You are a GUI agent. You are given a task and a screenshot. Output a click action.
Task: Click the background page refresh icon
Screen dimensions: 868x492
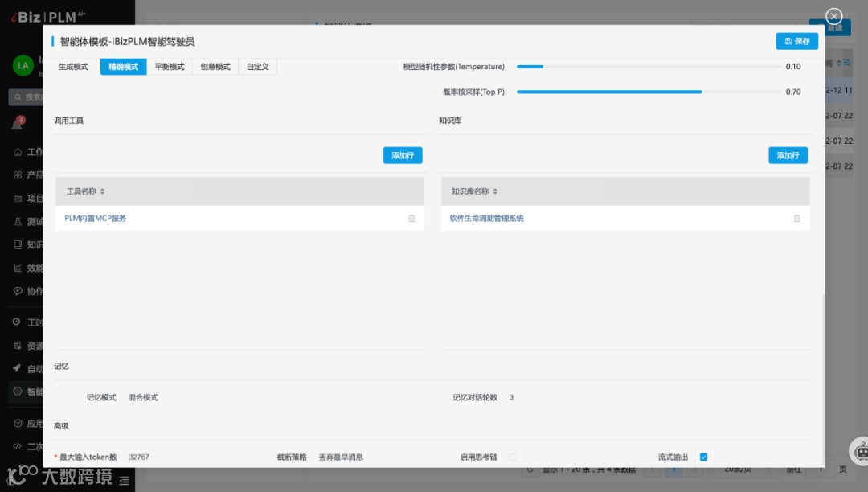(x=530, y=469)
